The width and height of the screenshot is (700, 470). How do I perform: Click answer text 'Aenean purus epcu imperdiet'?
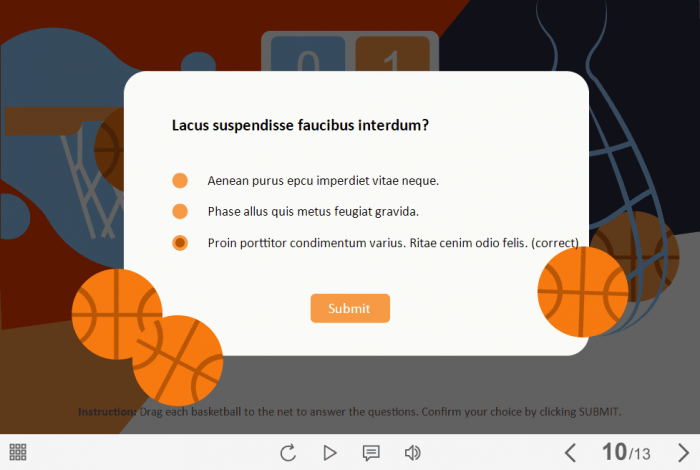(x=304, y=181)
